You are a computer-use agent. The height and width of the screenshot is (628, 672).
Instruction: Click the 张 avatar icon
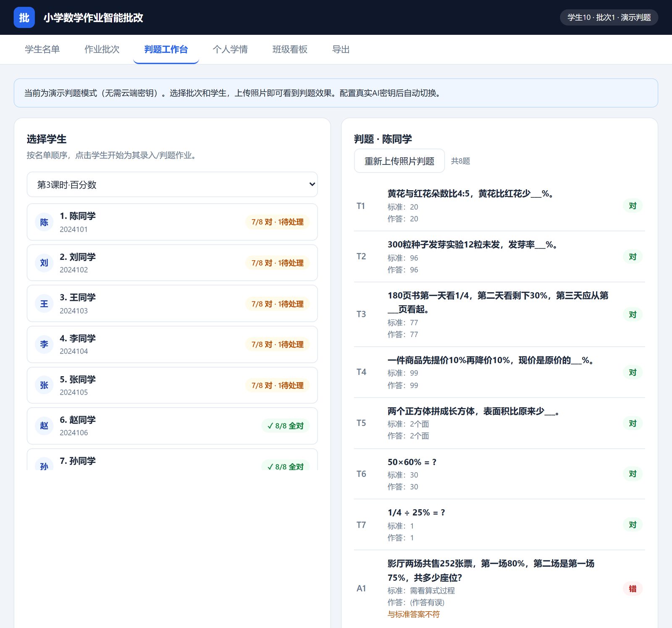click(x=44, y=385)
